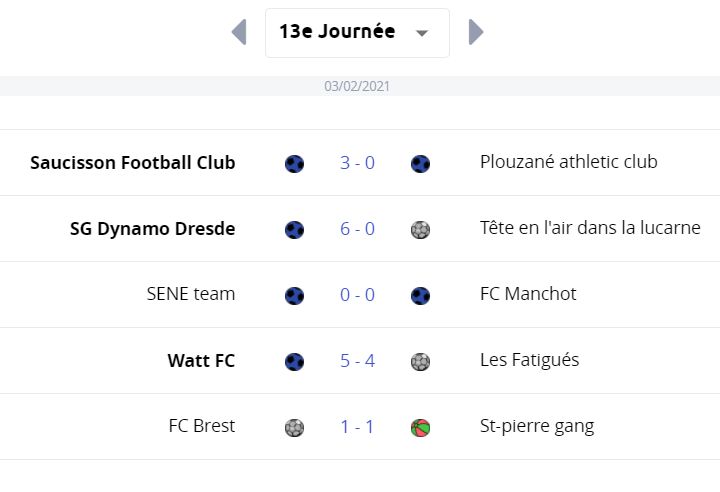Select the Saucisson Football Club team name

(x=133, y=163)
